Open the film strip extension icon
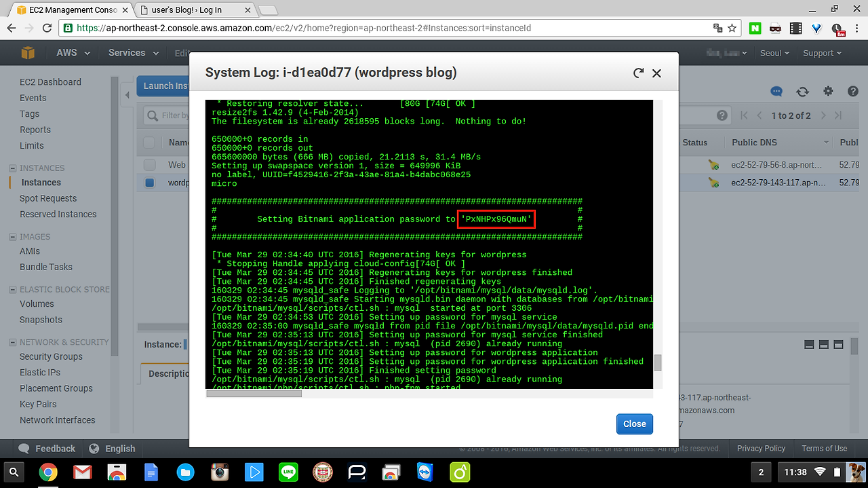Screen dimensions: 868x488 [x=796, y=29]
